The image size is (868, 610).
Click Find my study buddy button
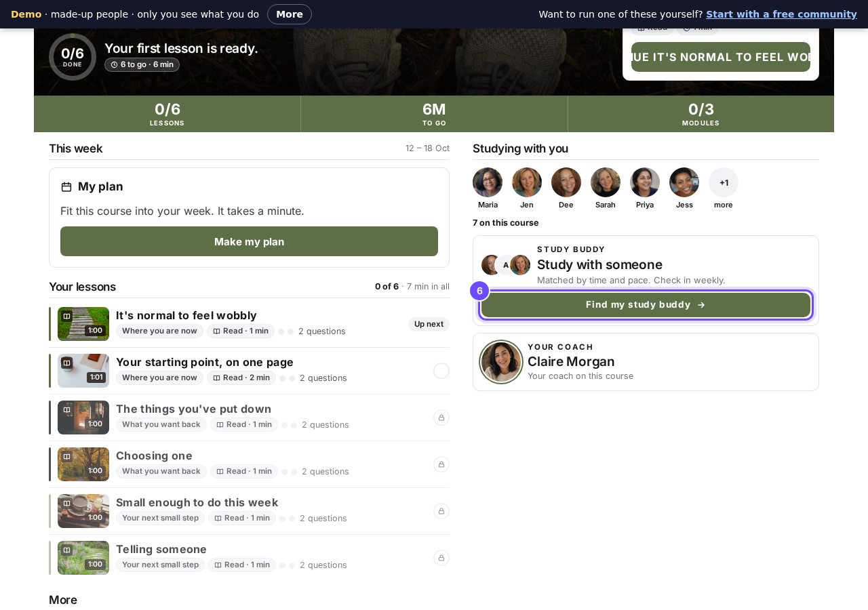pos(646,305)
